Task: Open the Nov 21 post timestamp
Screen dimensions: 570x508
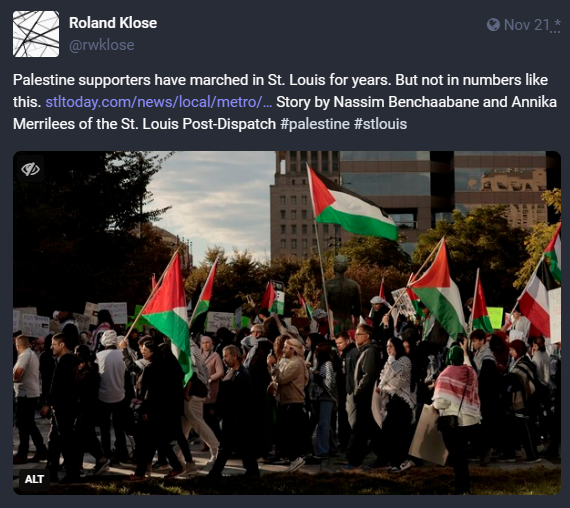Action: [527, 25]
